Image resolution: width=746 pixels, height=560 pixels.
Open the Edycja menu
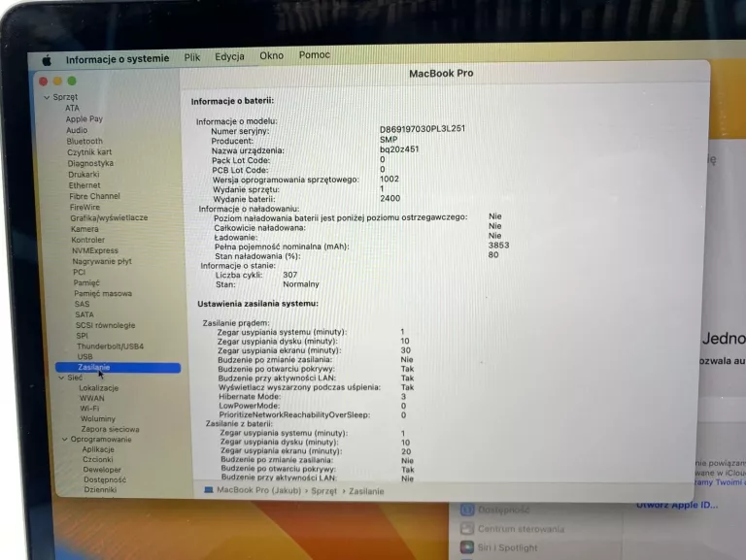[x=229, y=56]
